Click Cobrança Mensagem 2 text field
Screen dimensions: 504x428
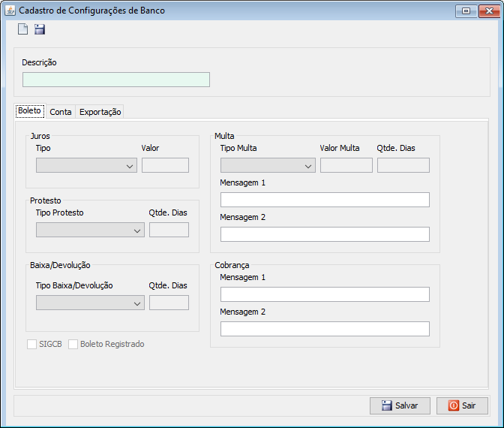[x=325, y=329]
